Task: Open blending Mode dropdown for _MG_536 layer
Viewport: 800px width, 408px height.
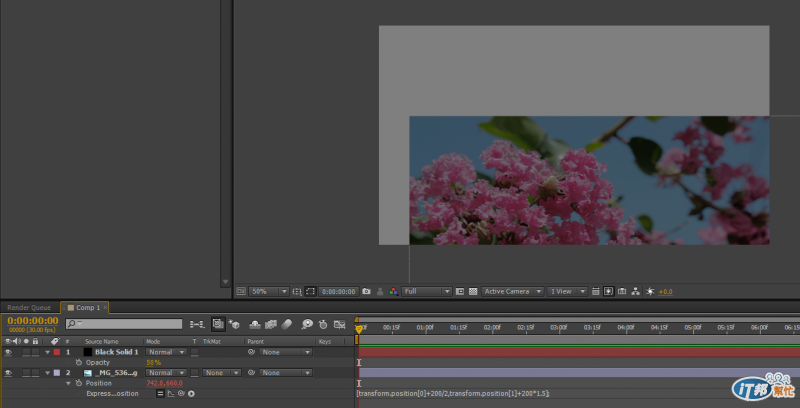Action: tap(166, 373)
